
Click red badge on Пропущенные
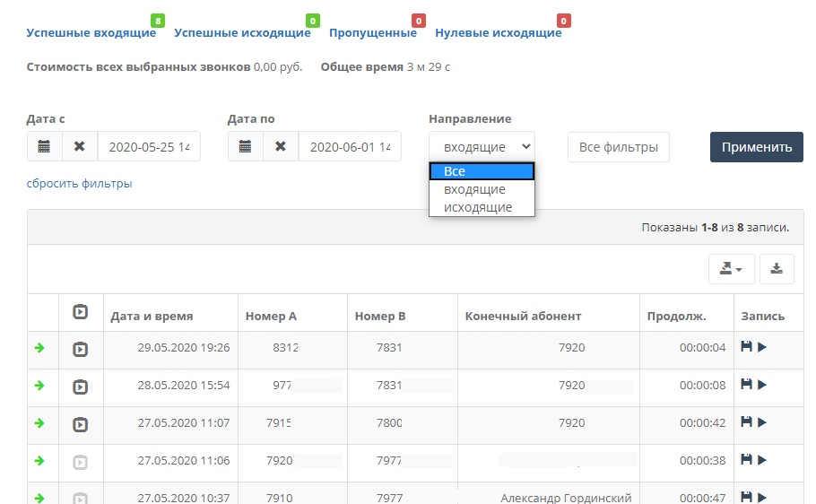click(419, 21)
